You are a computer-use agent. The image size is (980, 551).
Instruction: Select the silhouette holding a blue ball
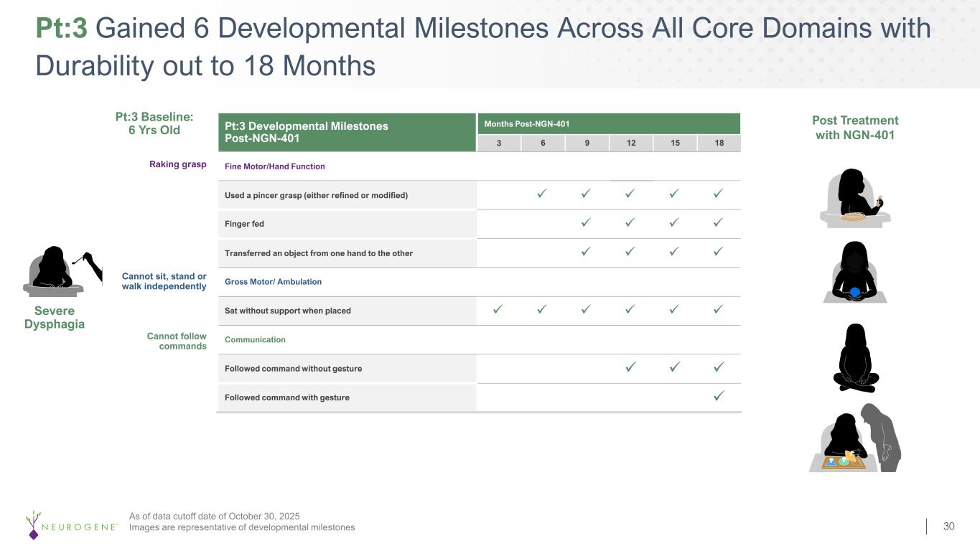coord(854,271)
